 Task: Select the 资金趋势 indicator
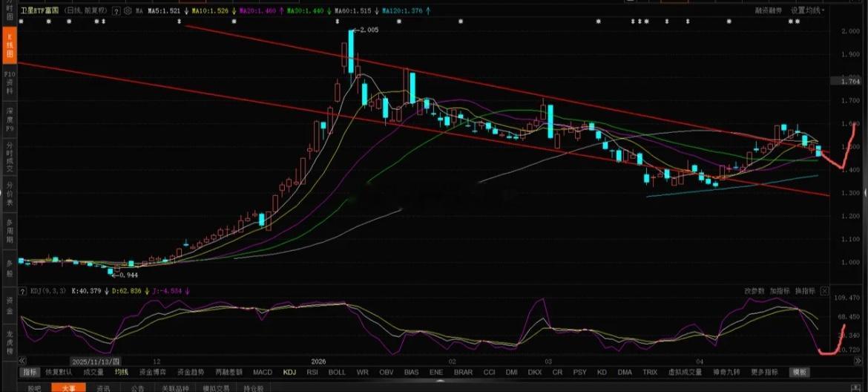point(191,372)
